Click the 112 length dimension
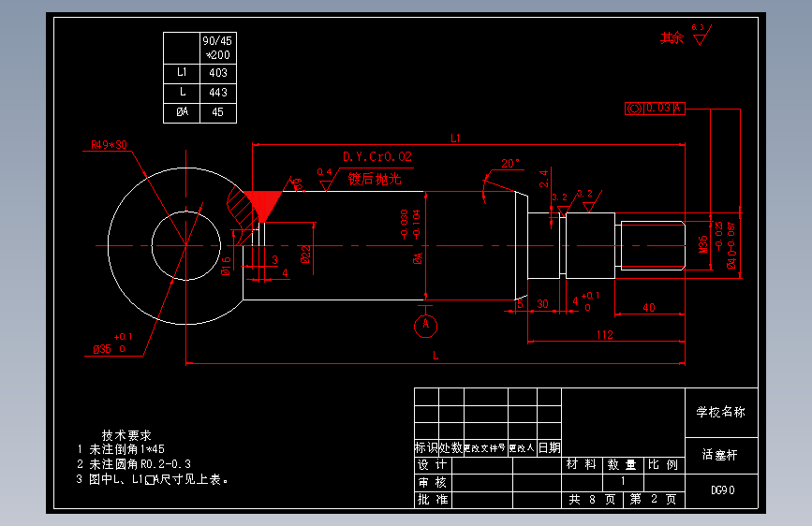Image resolution: width=812 pixels, height=526 pixels. click(x=605, y=335)
